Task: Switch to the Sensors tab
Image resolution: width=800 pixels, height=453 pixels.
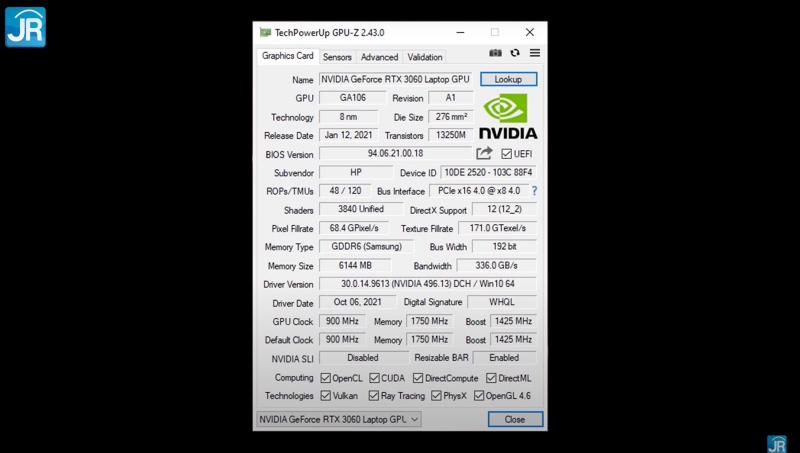Action: [x=337, y=57]
